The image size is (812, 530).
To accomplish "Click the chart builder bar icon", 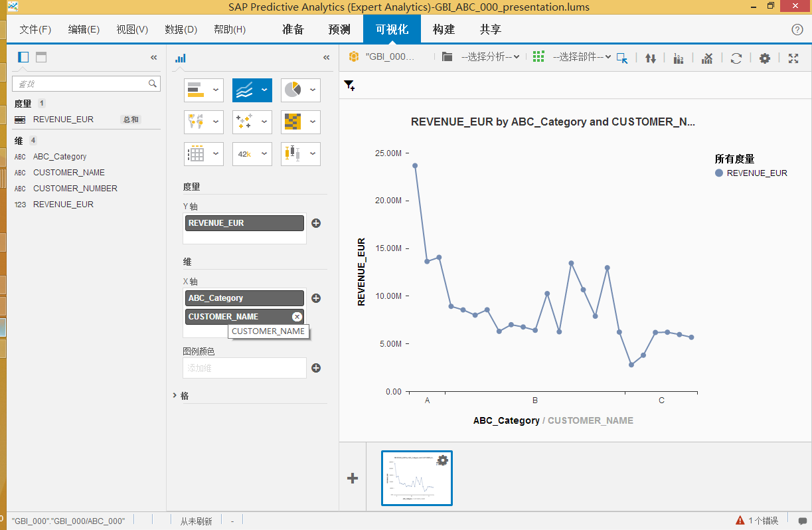I will (x=181, y=58).
